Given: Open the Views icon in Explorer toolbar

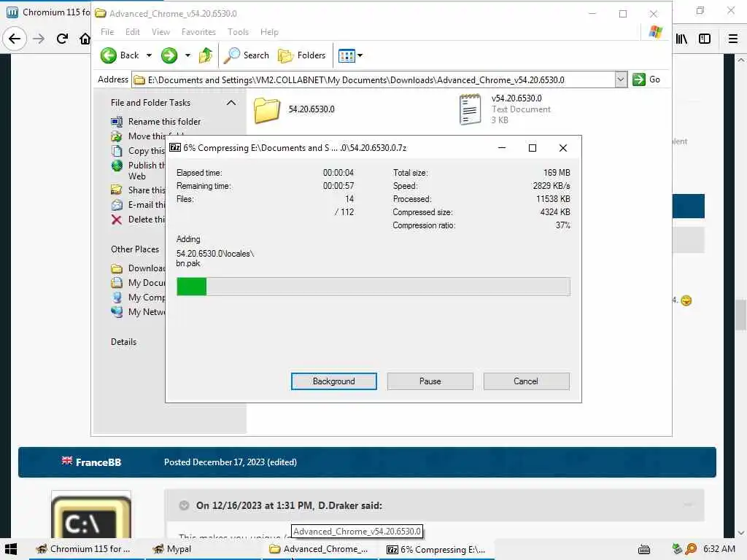Looking at the screenshot, I should tap(347, 55).
